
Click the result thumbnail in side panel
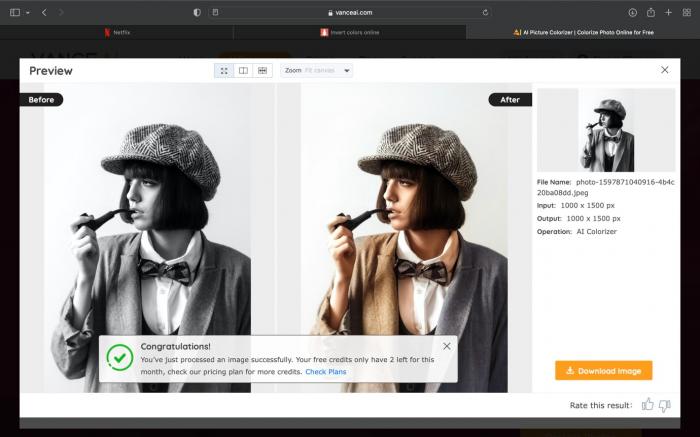coord(606,130)
